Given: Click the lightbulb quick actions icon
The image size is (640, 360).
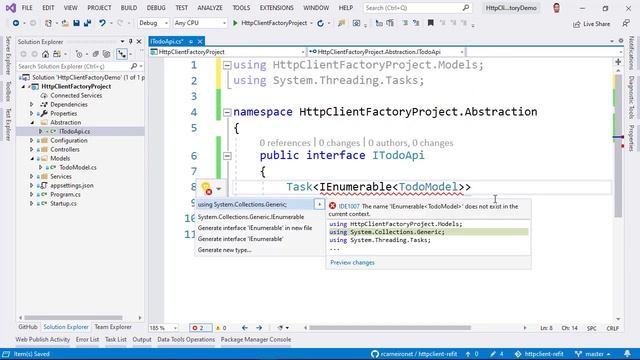Looking at the screenshot, I should [207, 188].
